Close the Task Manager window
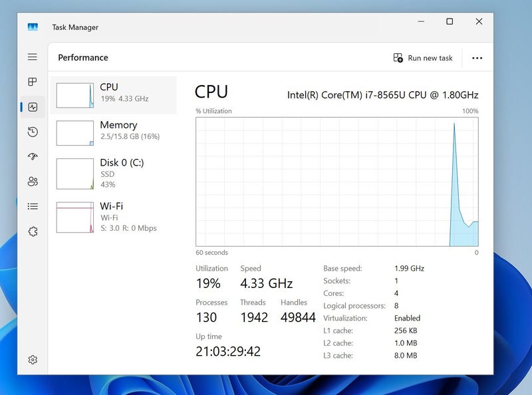Screen dimensions: 532x395 pos(479,21)
